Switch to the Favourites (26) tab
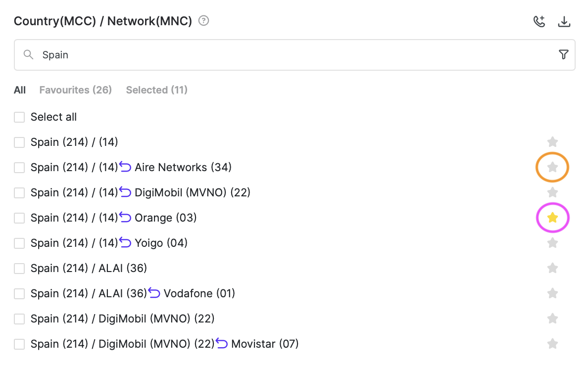588x366 pixels. coord(76,90)
